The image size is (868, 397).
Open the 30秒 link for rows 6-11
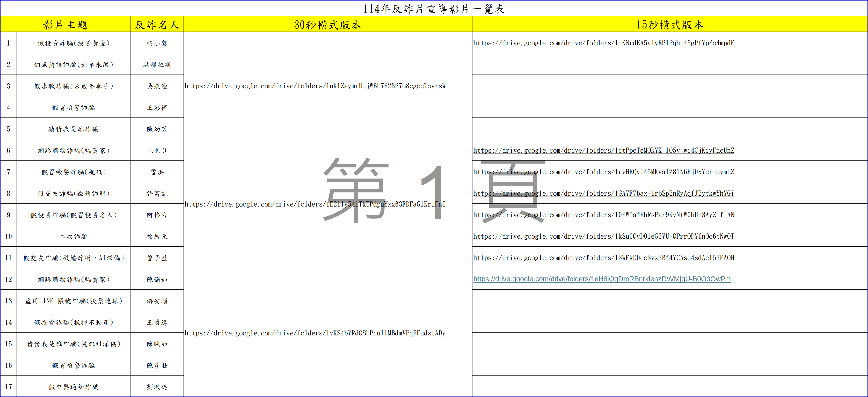tap(315, 204)
